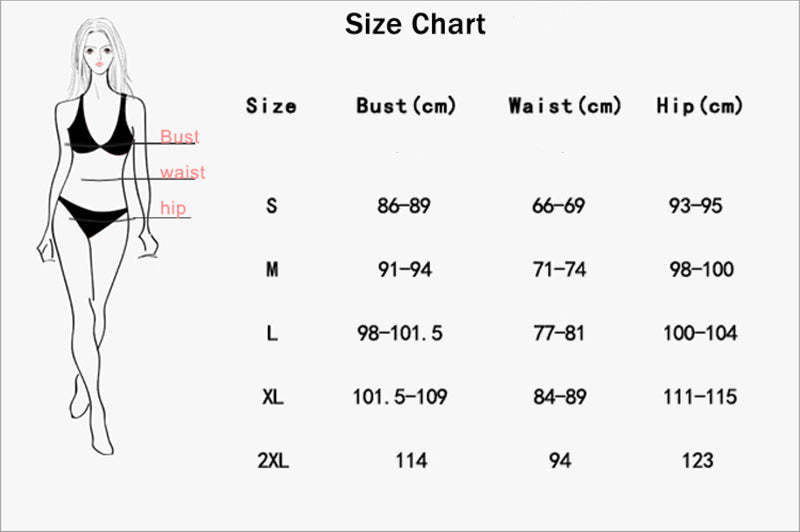Click the Waist(cm) column header
800x532 pixels.
click(565, 106)
